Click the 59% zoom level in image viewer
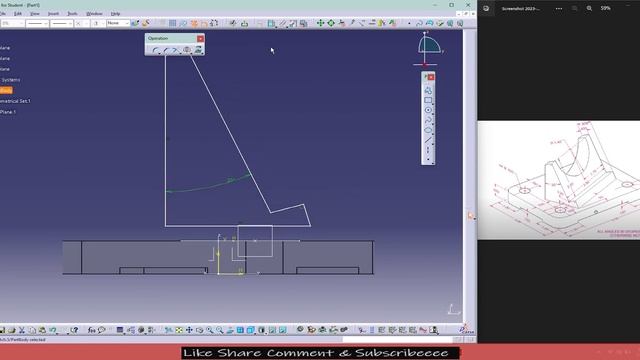Screen dimensions: 640x360 606,8
